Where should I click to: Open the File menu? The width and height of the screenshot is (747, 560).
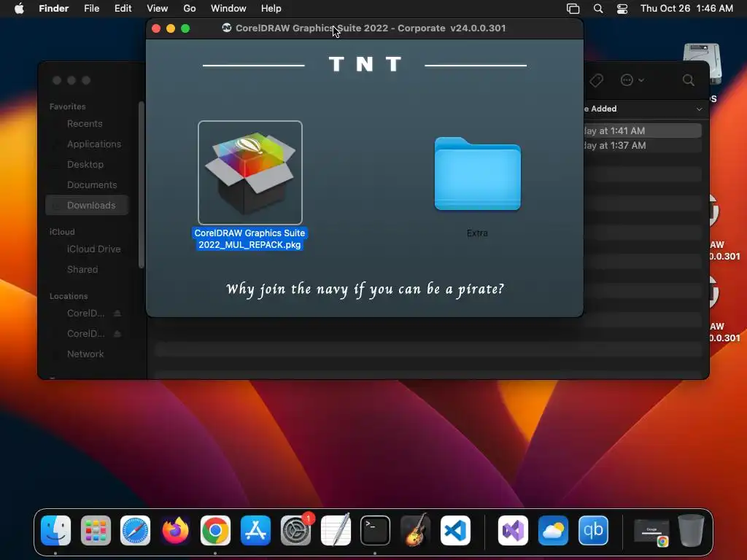pos(91,9)
